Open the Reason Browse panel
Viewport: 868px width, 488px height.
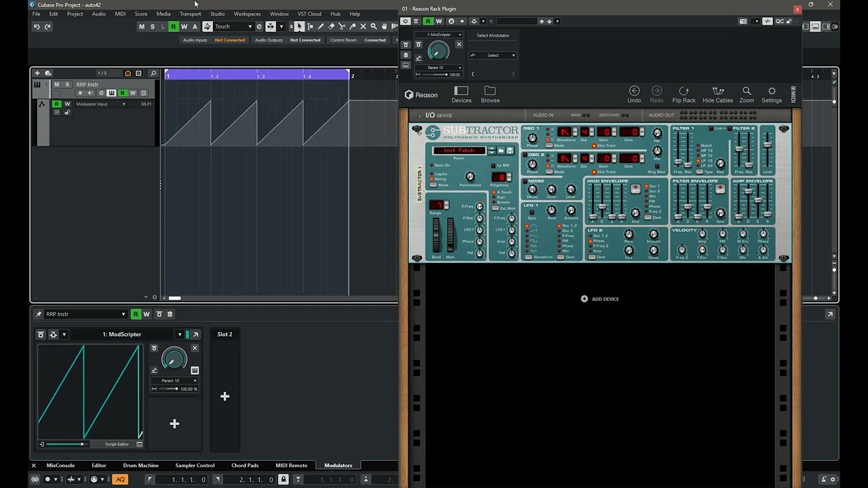490,94
